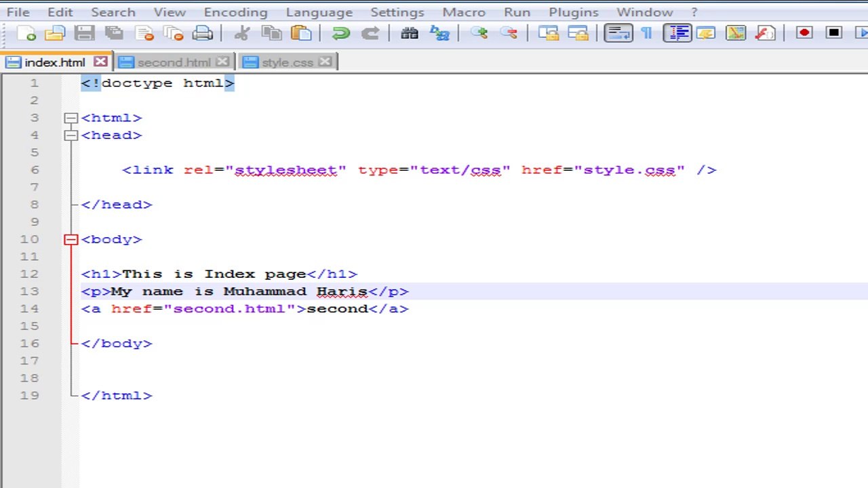Create a new file with the New icon
Viewport: 868px width, 488px height.
(x=26, y=33)
